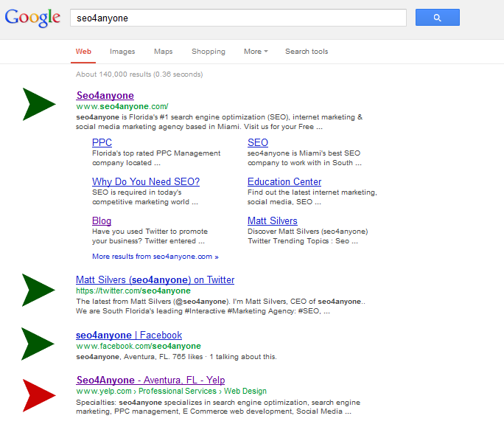The image size is (504, 424).
Task: Open the Why Do You Need SEO? sitelink
Action: coord(146,181)
